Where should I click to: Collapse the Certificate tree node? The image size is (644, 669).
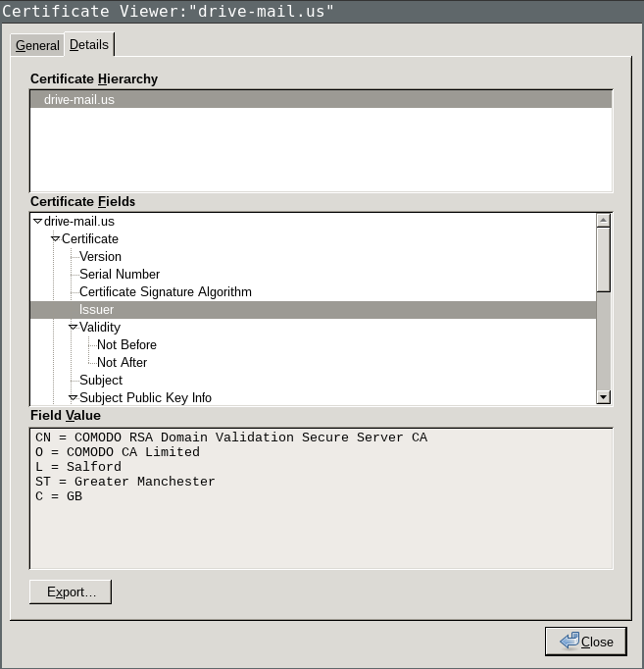pos(56,239)
